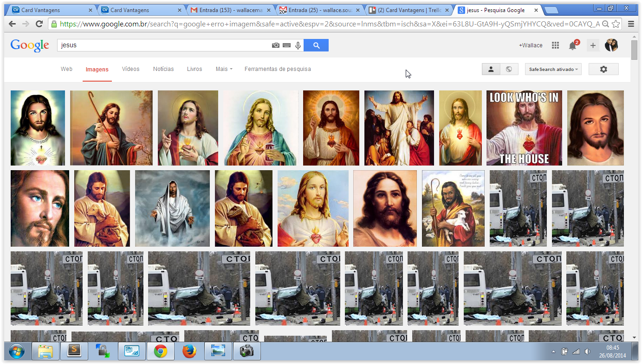Screen dimensions: 642x364
Task: Open the camera screenshot taskbar app
Action: pos(246,351)
